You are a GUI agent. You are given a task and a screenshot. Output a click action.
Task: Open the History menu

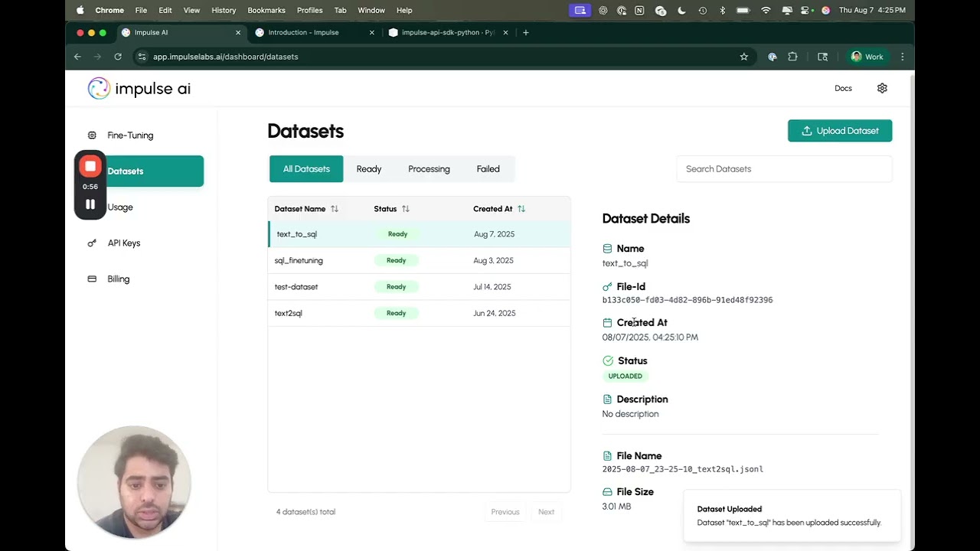tap(224, 10)
